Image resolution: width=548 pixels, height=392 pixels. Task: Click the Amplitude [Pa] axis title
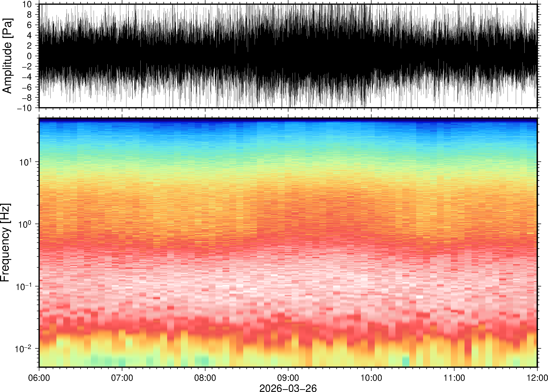pos(7,56)
